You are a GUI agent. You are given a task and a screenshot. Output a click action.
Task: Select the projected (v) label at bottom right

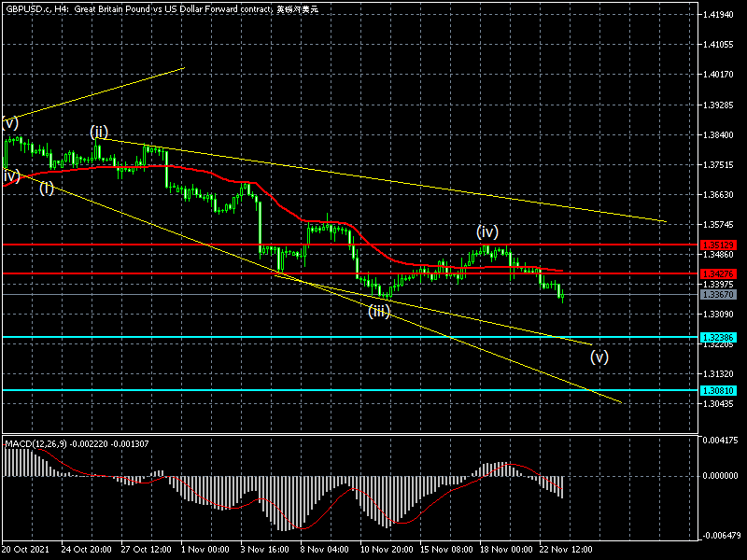[x=599, y=356]
